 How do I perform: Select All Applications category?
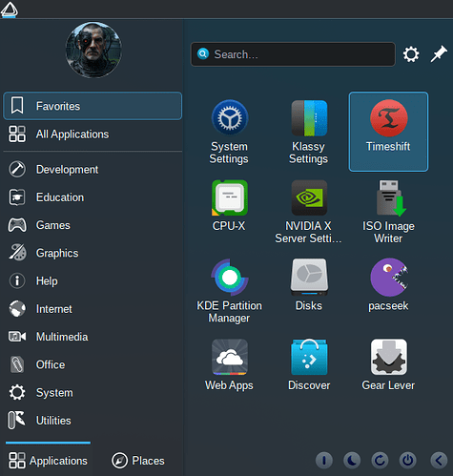coord(93,134)
